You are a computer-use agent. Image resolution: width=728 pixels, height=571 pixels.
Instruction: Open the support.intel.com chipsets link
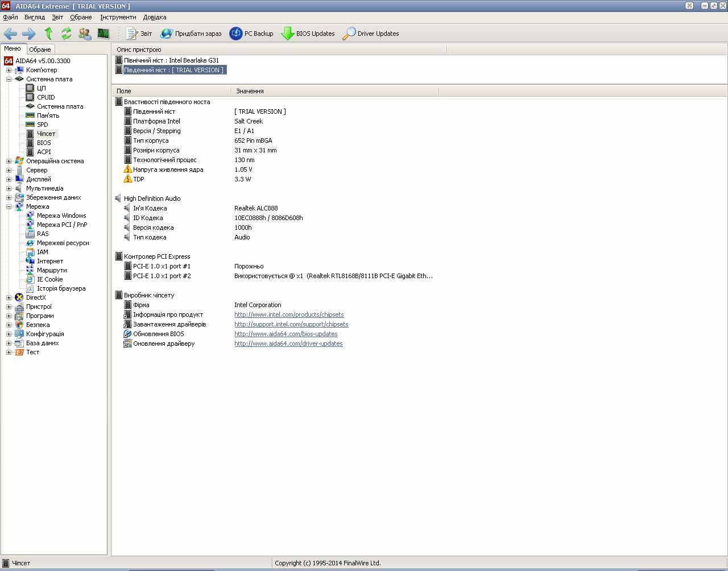coord(291,324)
